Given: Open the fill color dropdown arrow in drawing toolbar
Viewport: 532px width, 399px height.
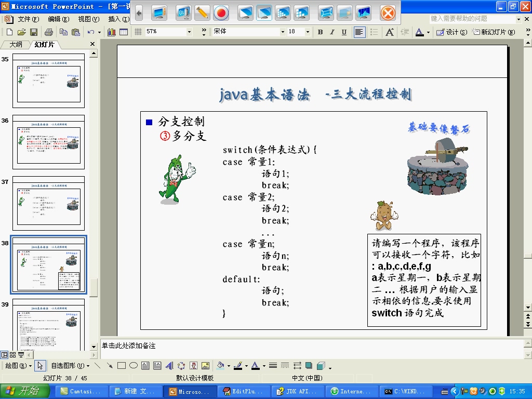Looking at the screenshot, I should (229, 366).
